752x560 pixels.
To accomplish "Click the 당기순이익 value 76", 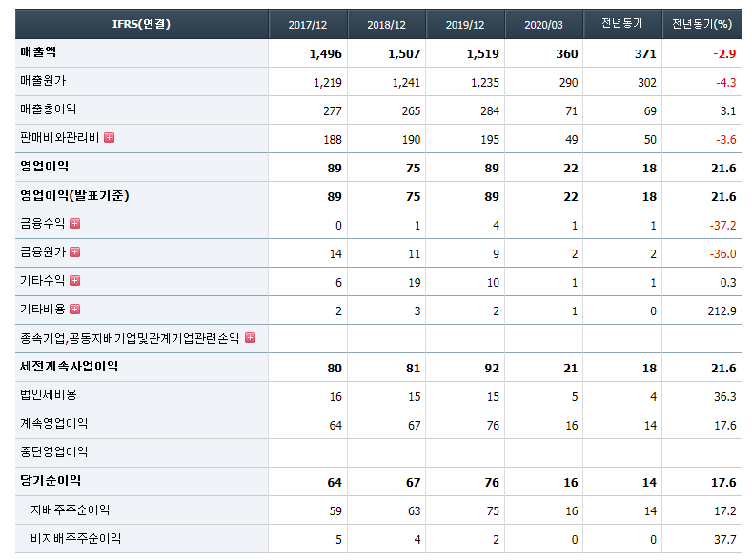I will 492,483.
